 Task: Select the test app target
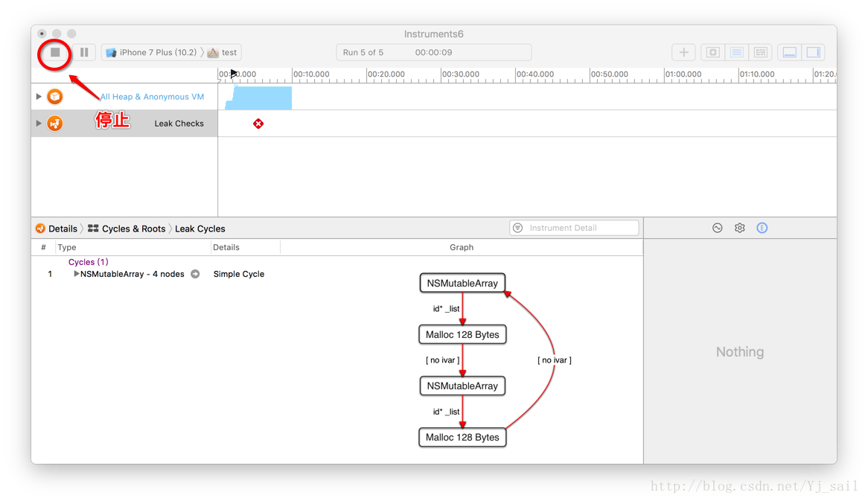coord(223,53)
